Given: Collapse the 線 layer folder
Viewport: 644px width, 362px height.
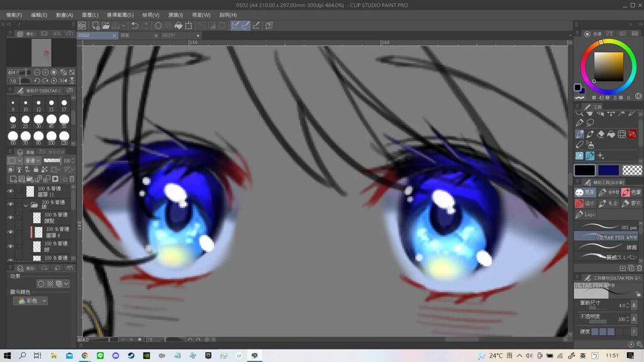Looking at the screenshot, I should 25,205.
